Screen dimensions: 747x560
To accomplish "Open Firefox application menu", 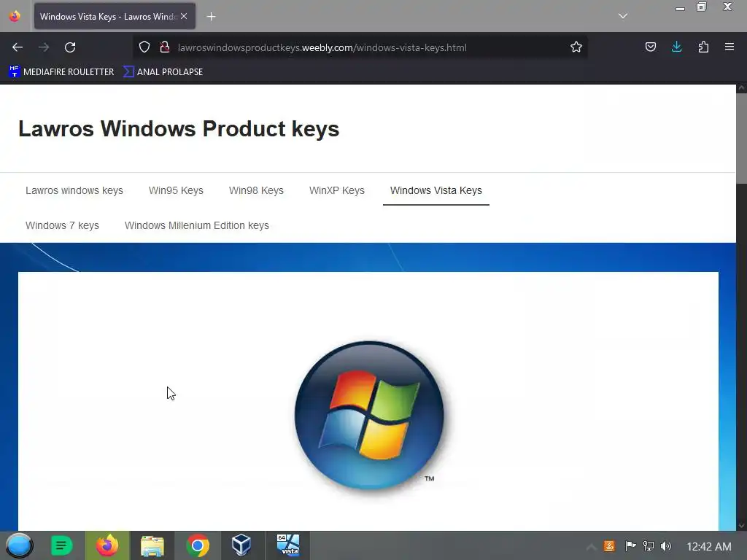I will pos(729,47).
